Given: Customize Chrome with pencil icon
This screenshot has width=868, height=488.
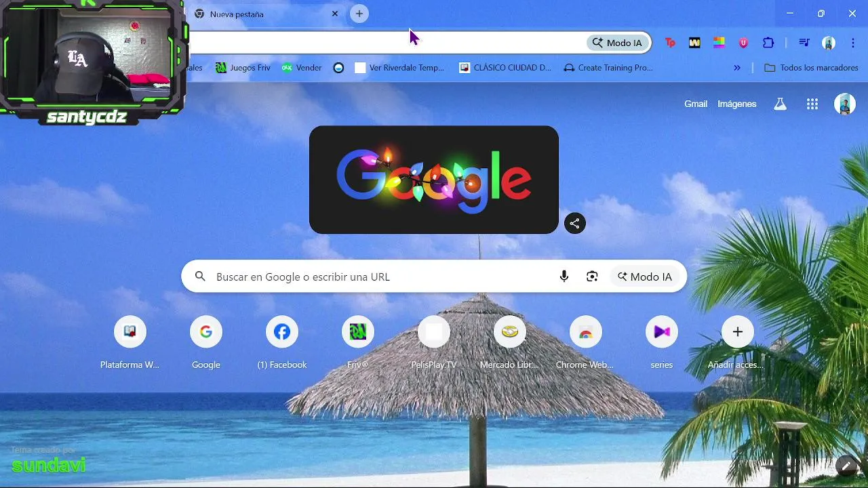Looking at the screenshot, I should point(847,466).
